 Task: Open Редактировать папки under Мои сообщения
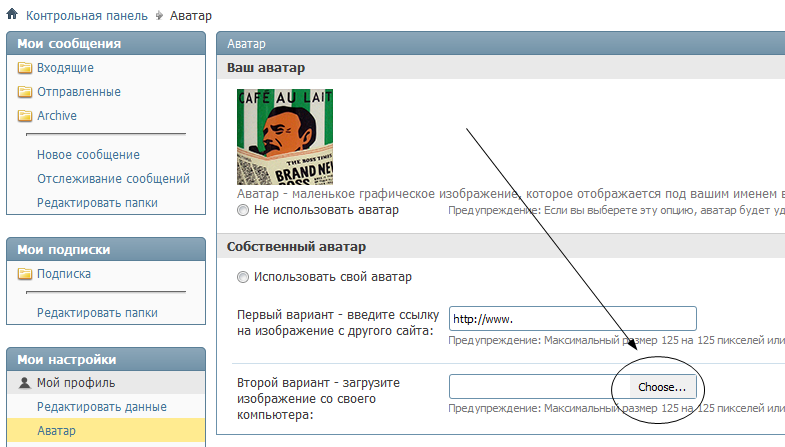[97, 203]
